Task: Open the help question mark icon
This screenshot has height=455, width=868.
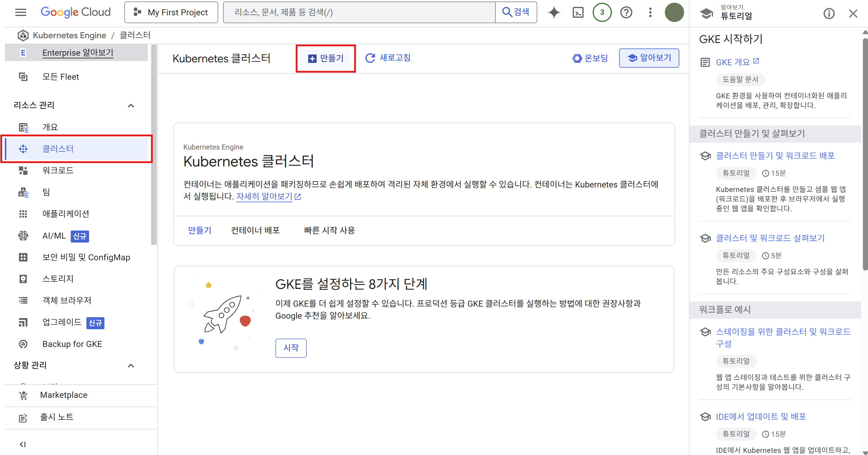Action: [626, 12]
